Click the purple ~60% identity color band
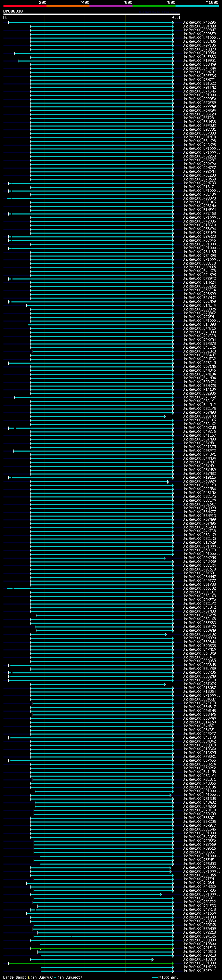 (x=111, y=6)
